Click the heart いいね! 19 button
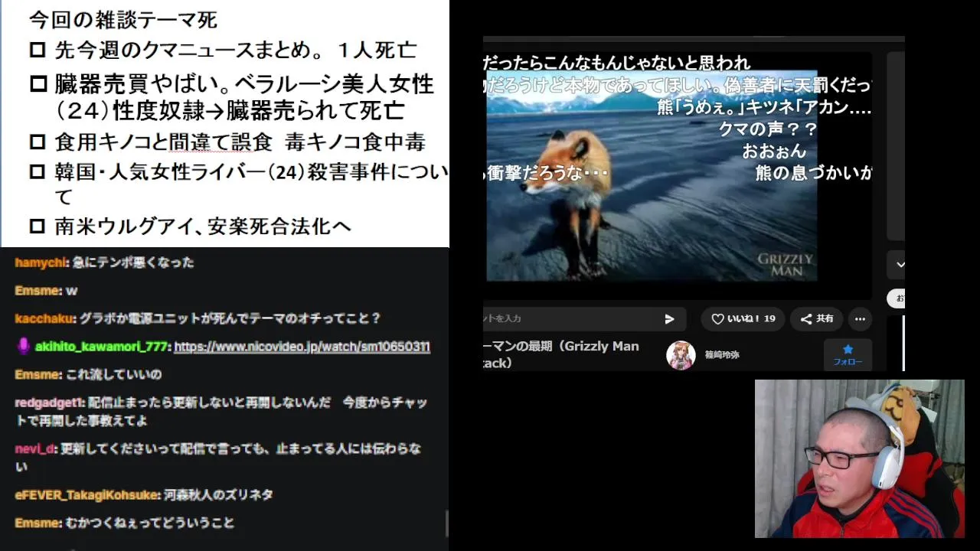Screen dimensions: 980x551 coord(743,319)
